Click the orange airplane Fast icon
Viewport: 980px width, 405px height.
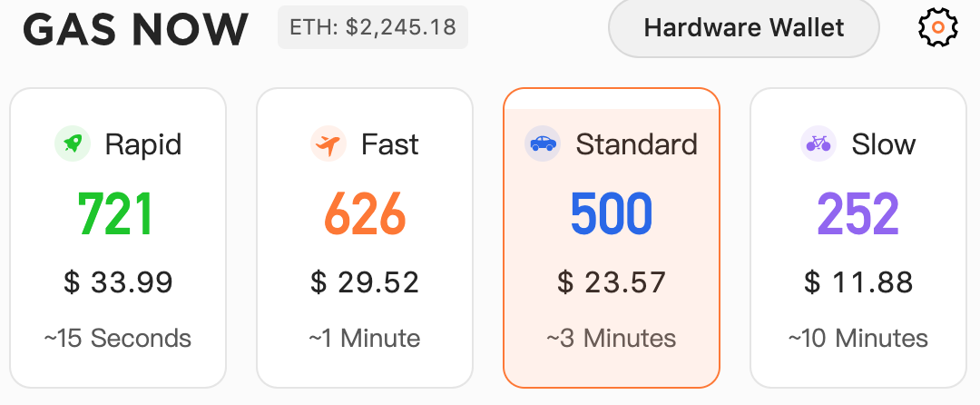point(328,144)
